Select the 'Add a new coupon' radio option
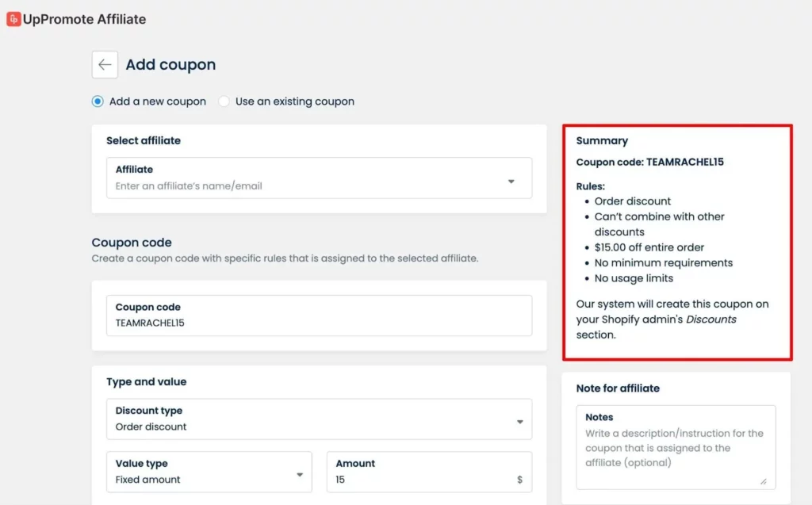Image resolution: width=812 pixels, height=505 pixels. coord(98,101)
